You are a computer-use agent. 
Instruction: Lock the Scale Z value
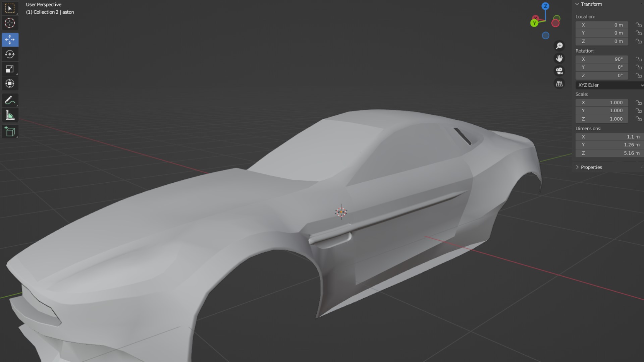[x=638, y=119]
